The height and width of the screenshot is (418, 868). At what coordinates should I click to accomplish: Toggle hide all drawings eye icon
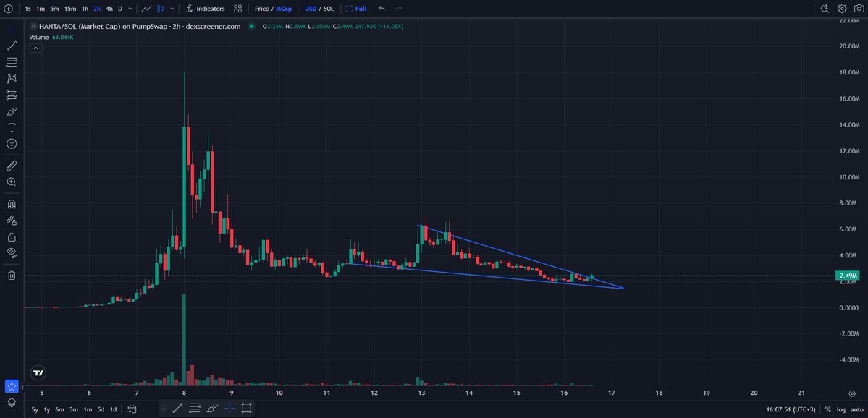tap(12, 253)
